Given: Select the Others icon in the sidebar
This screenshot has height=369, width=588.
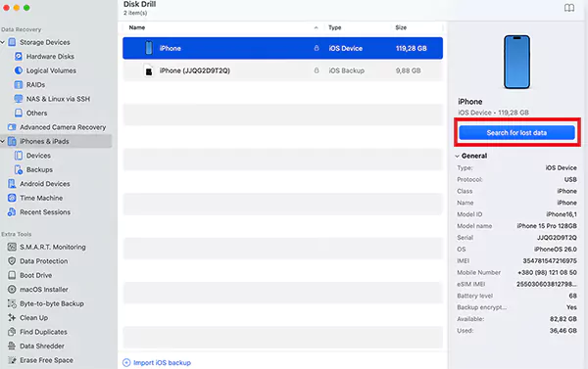Looking at the screenshot, I should (x=19, y=113).
